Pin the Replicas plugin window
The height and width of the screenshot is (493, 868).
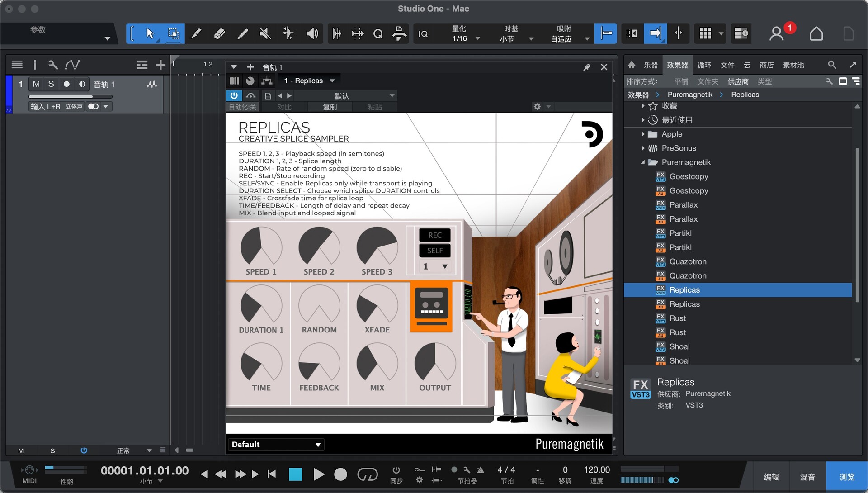(x=587, y=67)
